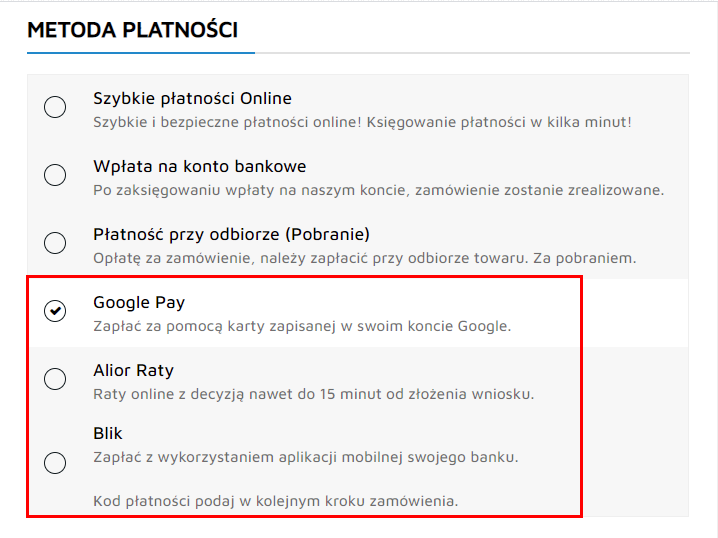Toggle the checked Google Pay radio button
Screen dimensions: 718x538
click(55, 311)
